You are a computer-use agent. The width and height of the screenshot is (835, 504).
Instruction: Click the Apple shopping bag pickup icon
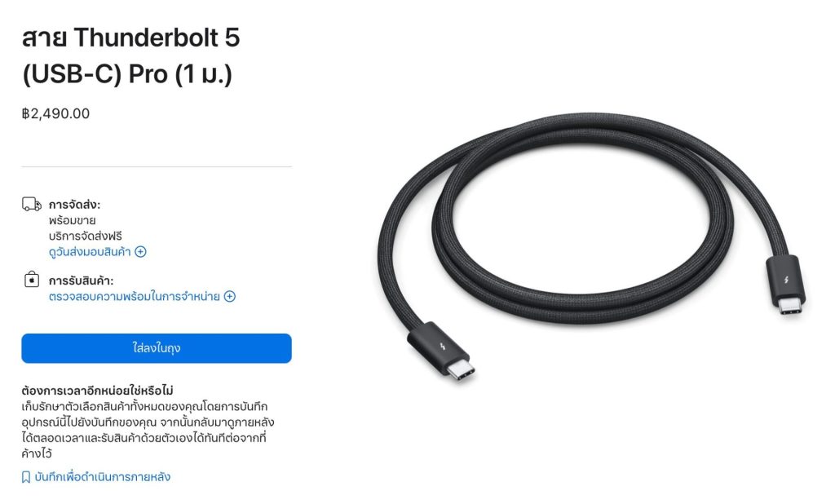[32, 279]
